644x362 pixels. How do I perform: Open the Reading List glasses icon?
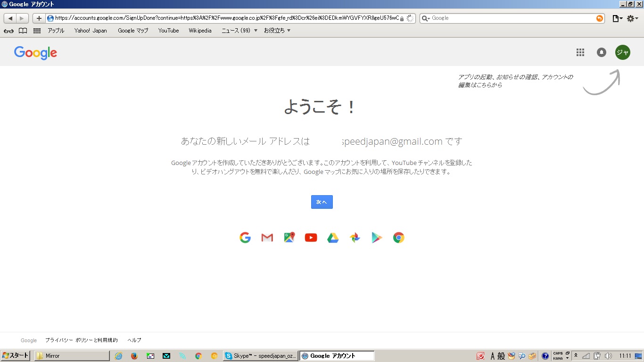[8, 31]
